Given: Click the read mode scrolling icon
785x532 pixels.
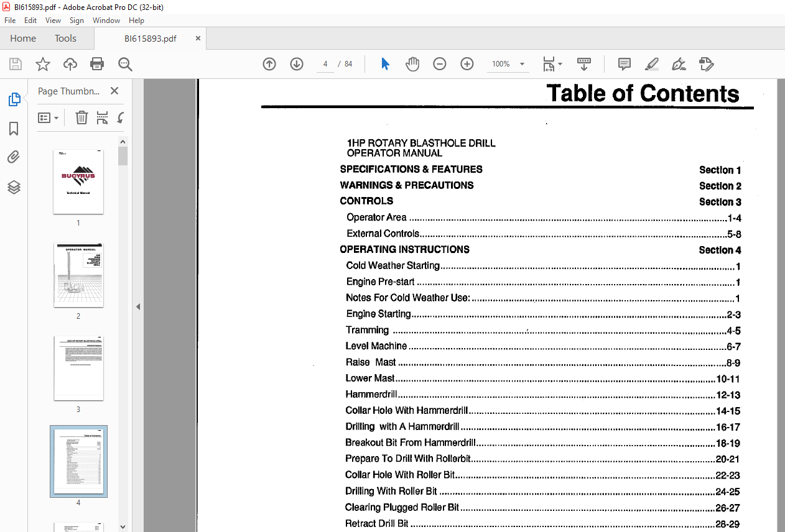Looking at the screenshot, I should coord(584,64).
